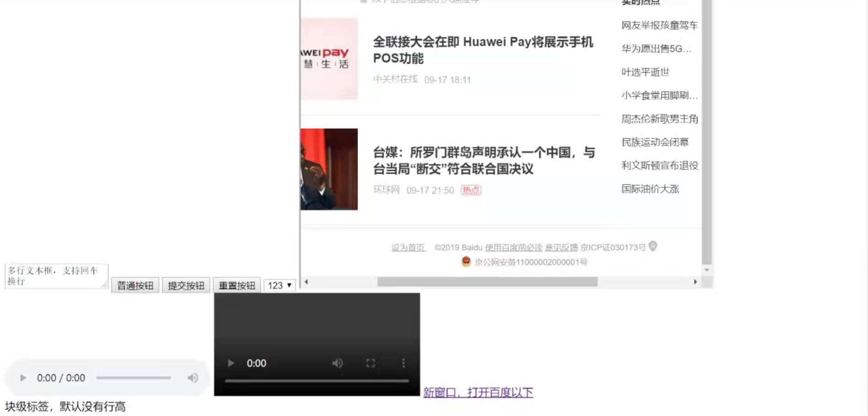Click the audio player progress track

point(133,378)
